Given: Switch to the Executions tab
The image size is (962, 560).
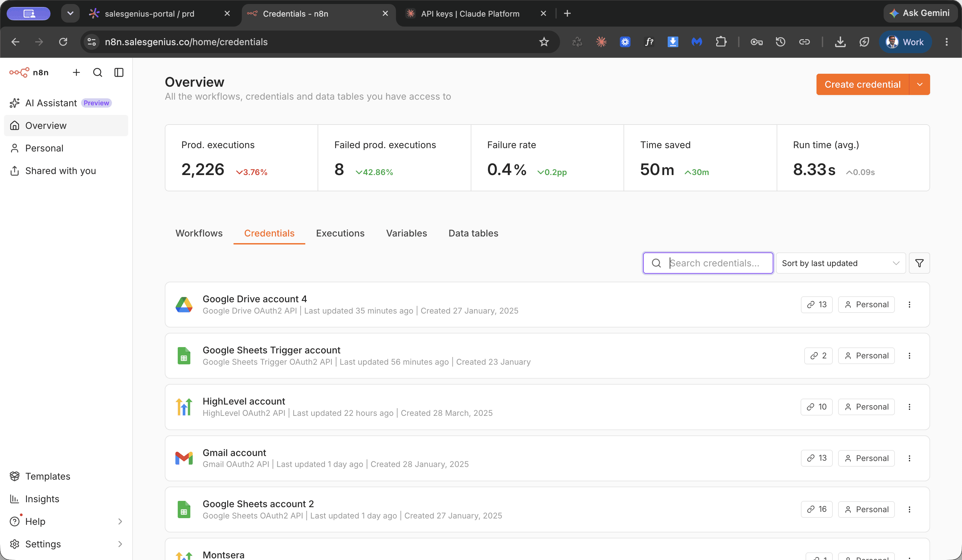Looking at the screenshot, I should 340,233.
